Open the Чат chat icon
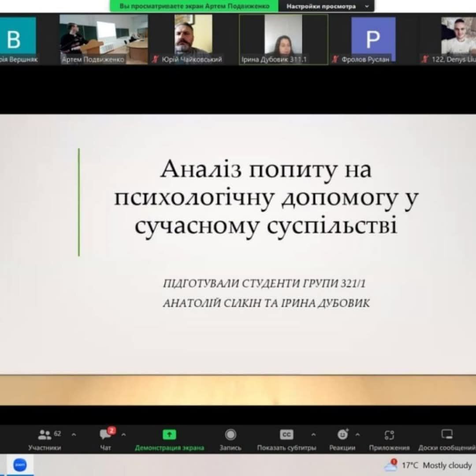This screenshot has width=476, height=476. pos(106,435)
